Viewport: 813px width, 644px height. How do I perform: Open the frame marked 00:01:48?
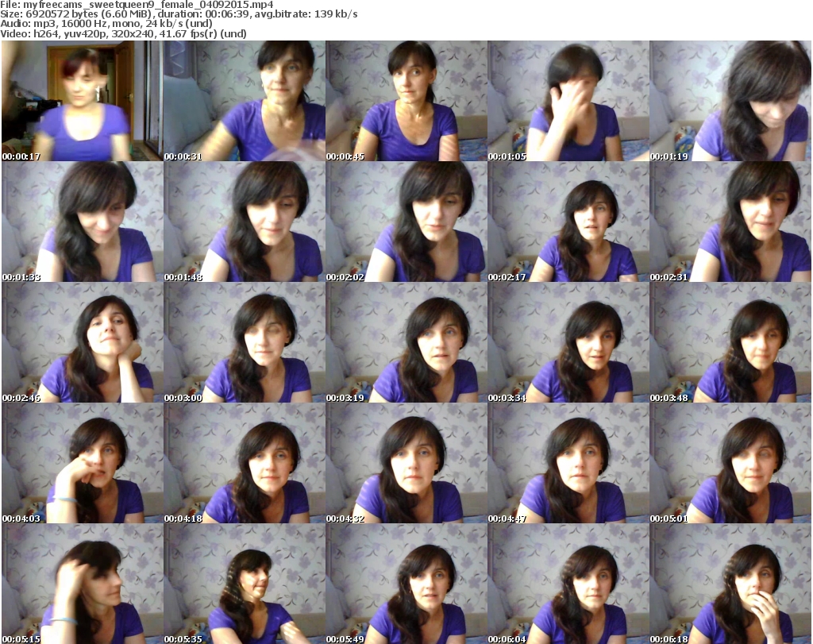click(245, 222)
